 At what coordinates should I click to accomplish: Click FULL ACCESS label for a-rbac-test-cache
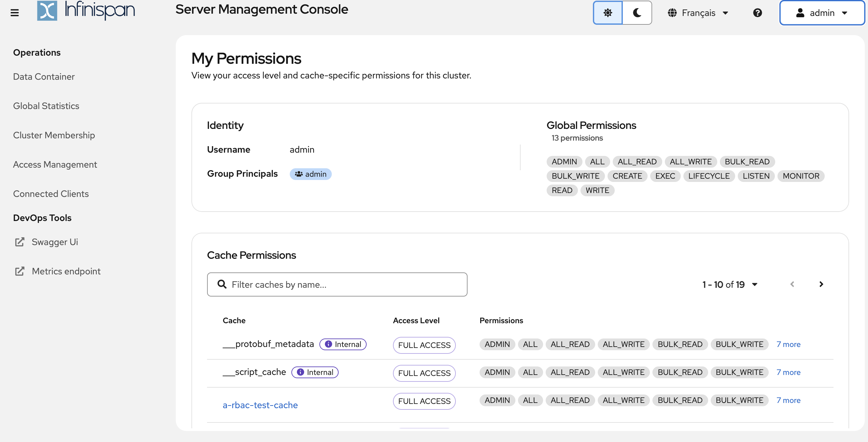(x=424, y=401)
